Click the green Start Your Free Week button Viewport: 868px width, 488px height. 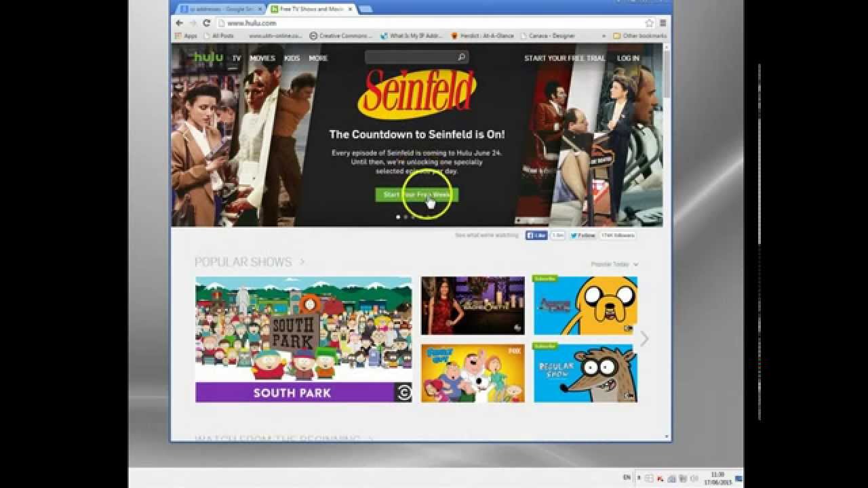(417, 195)
